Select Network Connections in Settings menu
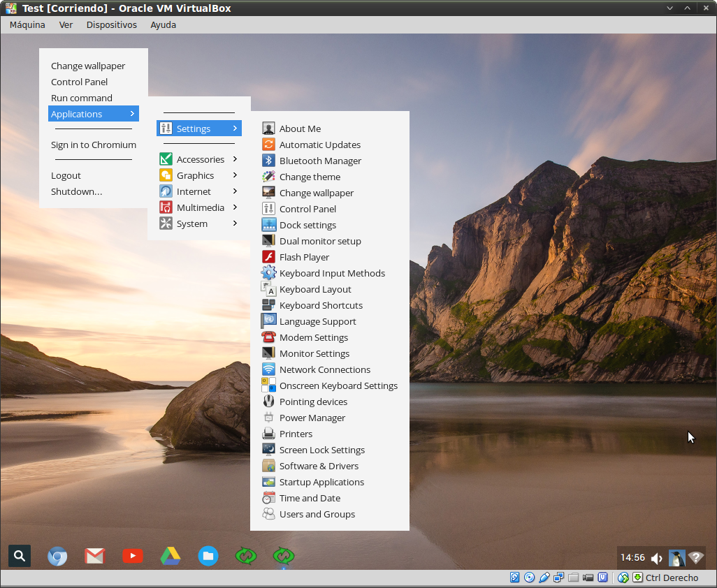 pos(324,369)
